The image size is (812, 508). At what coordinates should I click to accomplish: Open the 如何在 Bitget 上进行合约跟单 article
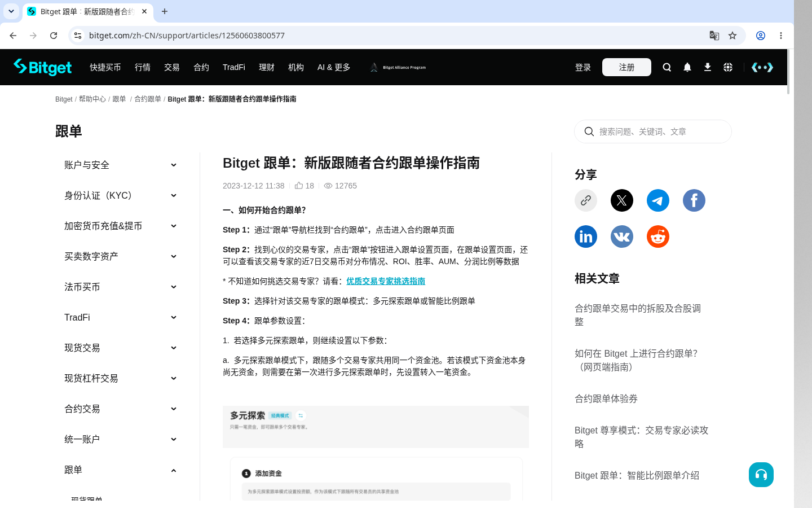pos(636,360)
